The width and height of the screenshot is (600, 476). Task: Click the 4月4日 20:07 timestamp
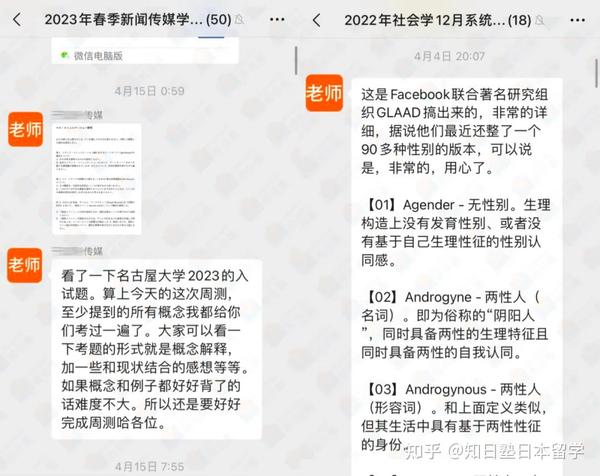point(450,57)
